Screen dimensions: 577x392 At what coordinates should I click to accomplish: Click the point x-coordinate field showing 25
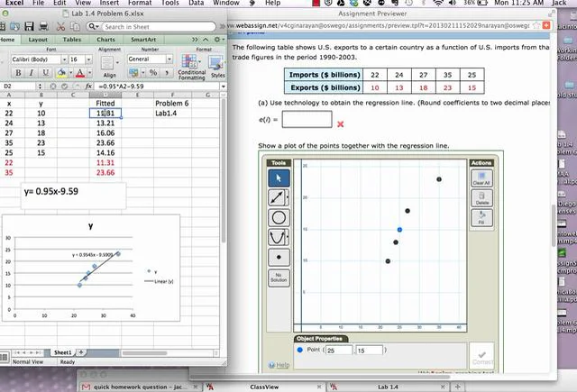tap(339, 350)
